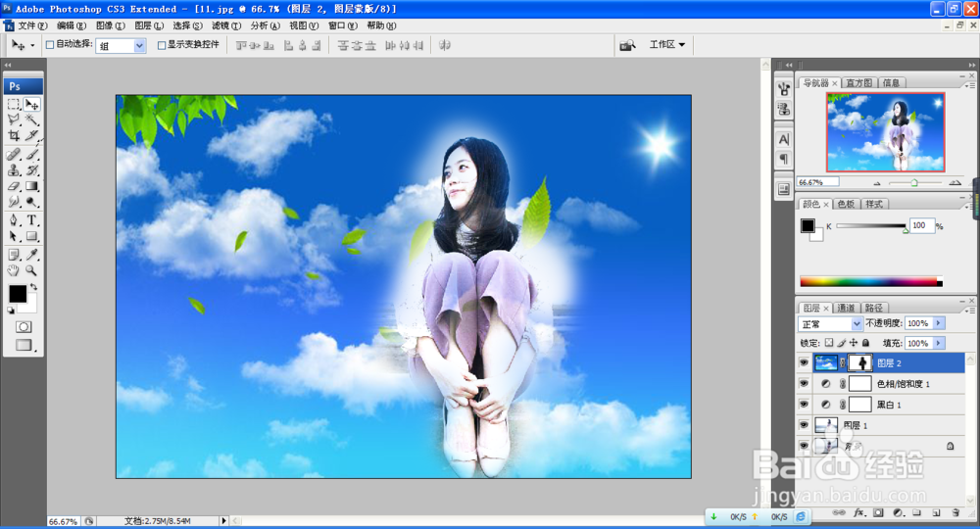Open the 工作区 workspace dropdown
The height and width of the screenshot is (529, 980).
coord(667,44)
